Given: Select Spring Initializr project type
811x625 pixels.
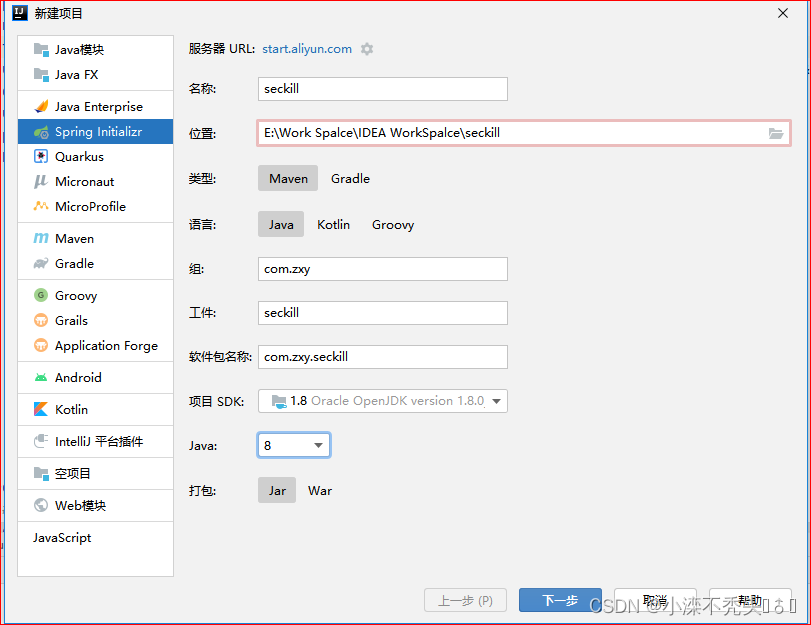Looking at the screenshot, I should [96, 131].
